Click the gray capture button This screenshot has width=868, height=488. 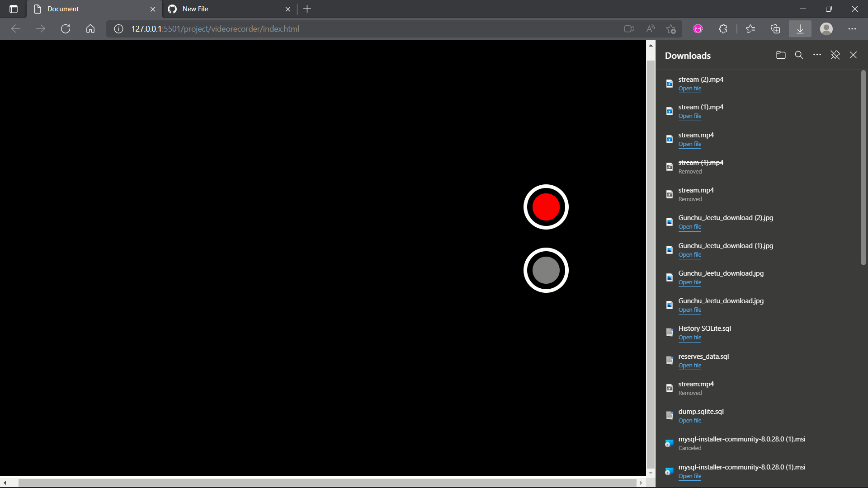click(x=546, y=270)
